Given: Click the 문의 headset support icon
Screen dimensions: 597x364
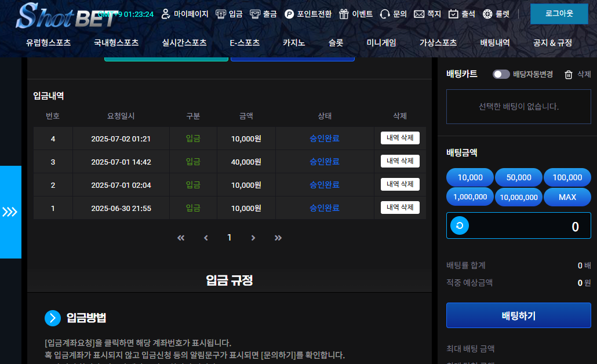Looking at the screenshot, I should point(385,14).
